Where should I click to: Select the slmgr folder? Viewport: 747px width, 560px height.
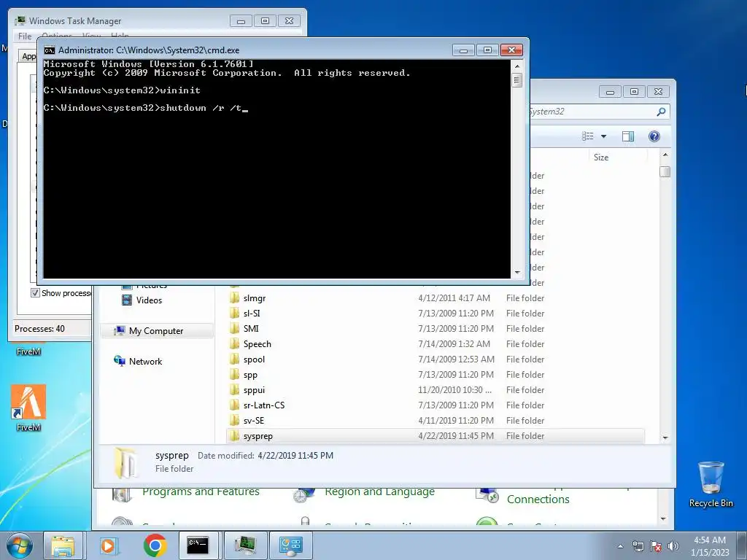(255, 298)
